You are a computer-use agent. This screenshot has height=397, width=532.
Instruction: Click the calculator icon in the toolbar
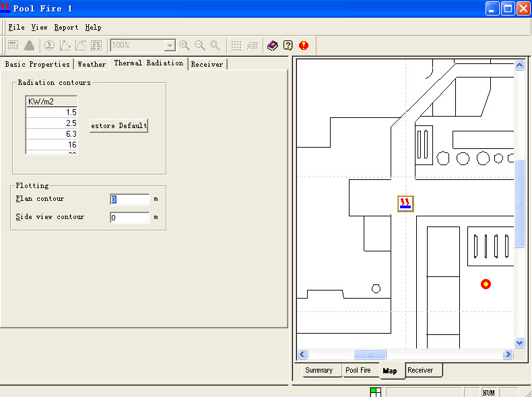coord(13,46)
